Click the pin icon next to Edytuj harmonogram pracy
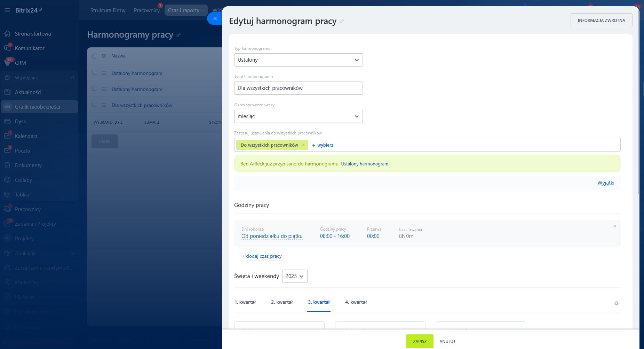 point(342,22)
